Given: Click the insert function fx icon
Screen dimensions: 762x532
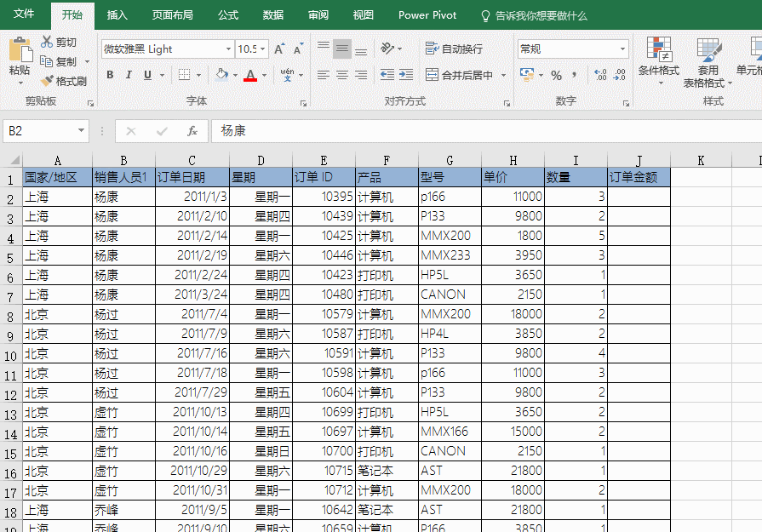Looking at the screenshot, I should pos(192,131).
